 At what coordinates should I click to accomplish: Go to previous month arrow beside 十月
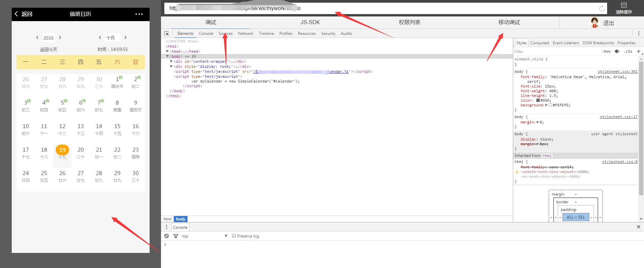(x=100, y=38)
